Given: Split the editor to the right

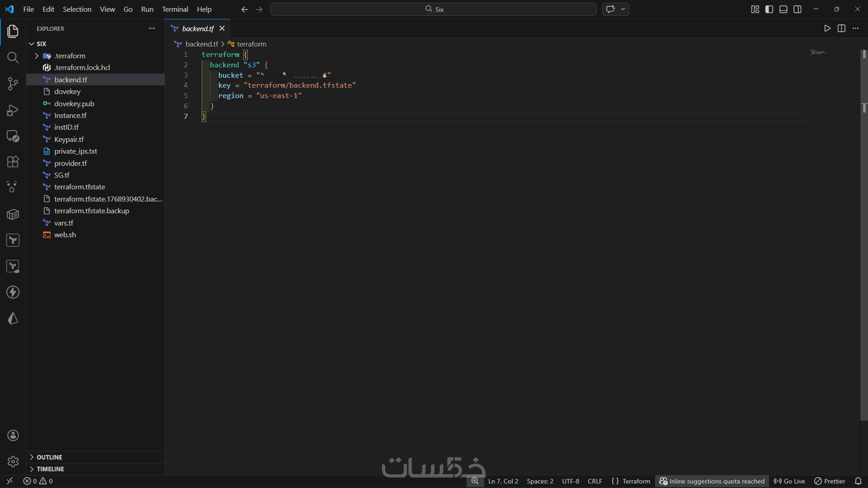Looking at the screenshot, I should [841, 28].
